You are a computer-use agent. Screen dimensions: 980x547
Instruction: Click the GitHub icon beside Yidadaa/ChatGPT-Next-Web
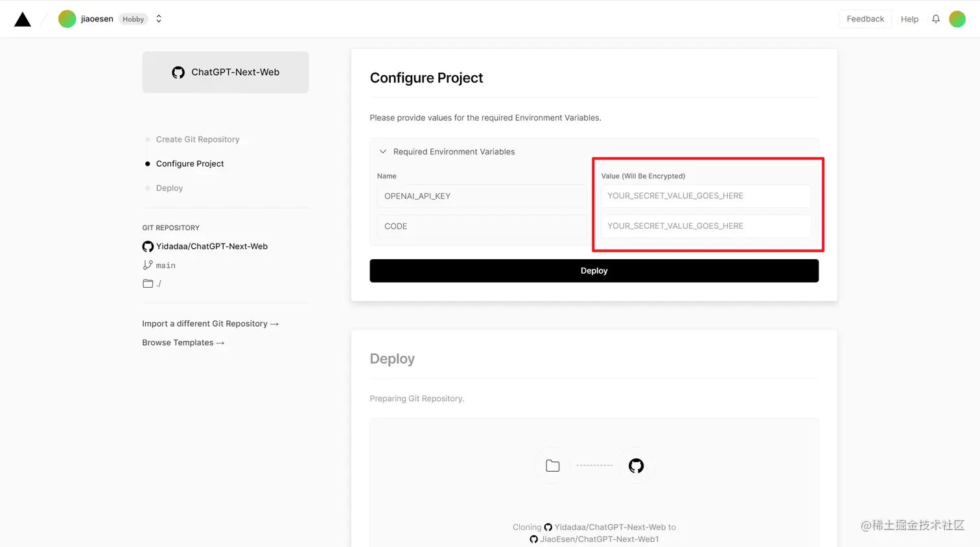[148, 246]
